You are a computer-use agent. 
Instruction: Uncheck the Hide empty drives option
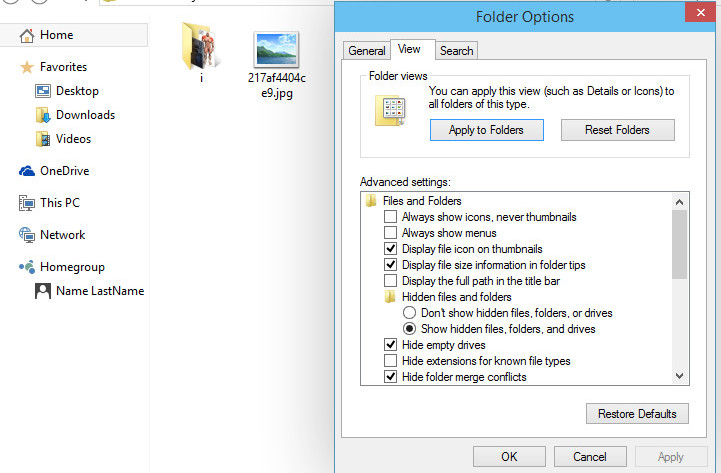tap(390, 344)
